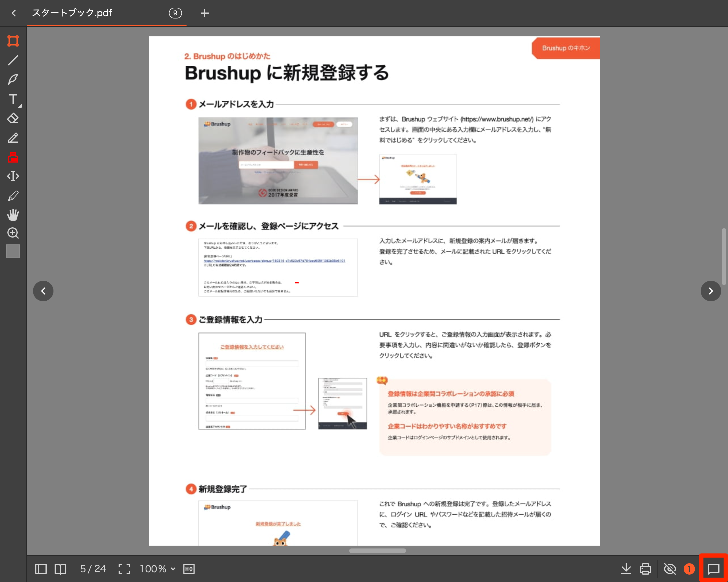Select the rectangle annotation tool
This screenshot has width=728, height=582.
(x=13, y=41)
